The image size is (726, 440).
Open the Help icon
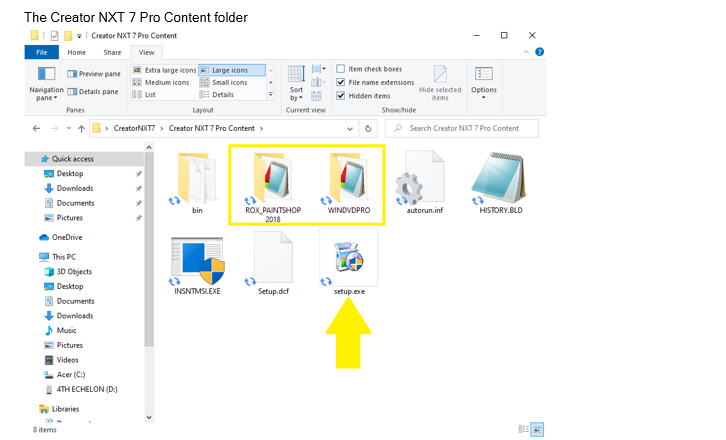click(539, 52)
